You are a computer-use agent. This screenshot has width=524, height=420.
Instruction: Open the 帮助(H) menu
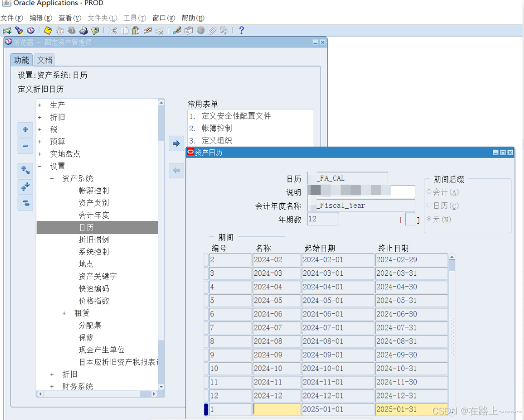(x=193, y=18)
